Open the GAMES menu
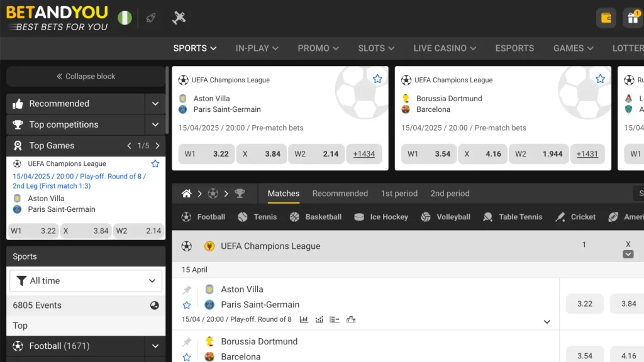Image resolution: width=644 pixels, height=362 pixels. (x=573, y=48)
